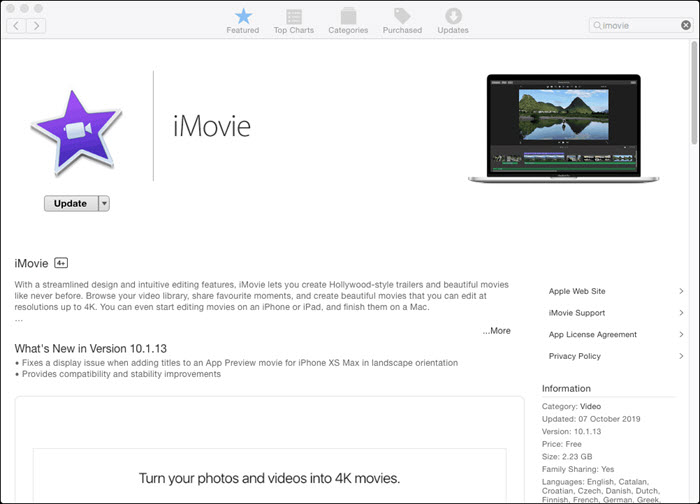Click Updated: 07 October 2019 text

tap(591, 419)
